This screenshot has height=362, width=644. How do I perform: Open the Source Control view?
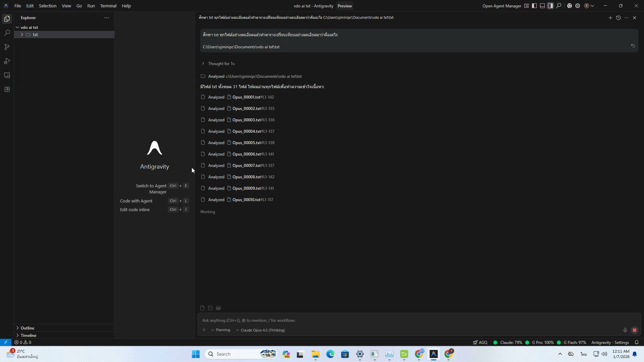(7, 47)
